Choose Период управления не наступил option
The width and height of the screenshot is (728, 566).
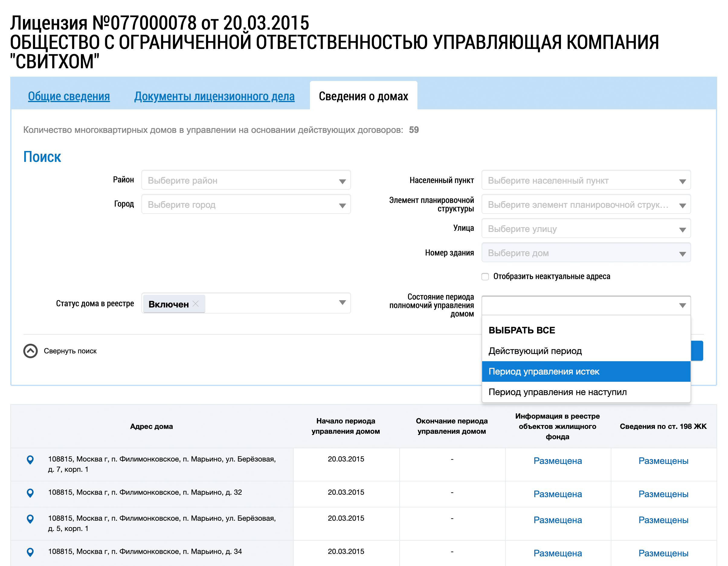[586, 392]
